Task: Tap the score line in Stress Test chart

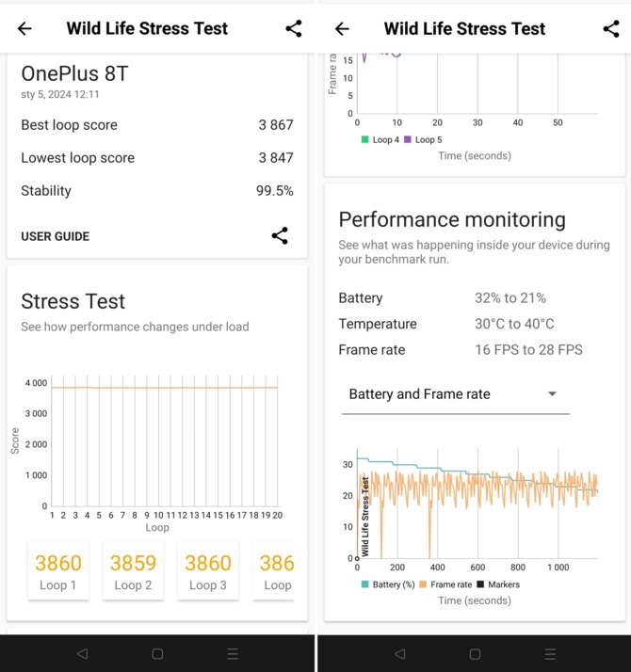Action: (164, 388)
